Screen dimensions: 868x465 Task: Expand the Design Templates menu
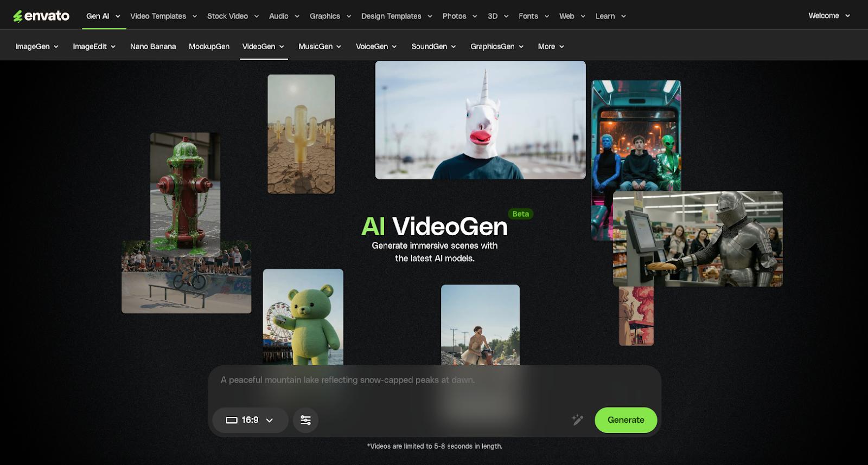point(397,16)
